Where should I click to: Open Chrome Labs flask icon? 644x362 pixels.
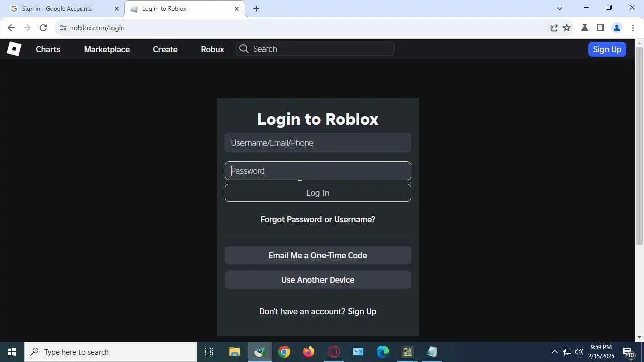[x=585, y=28]
